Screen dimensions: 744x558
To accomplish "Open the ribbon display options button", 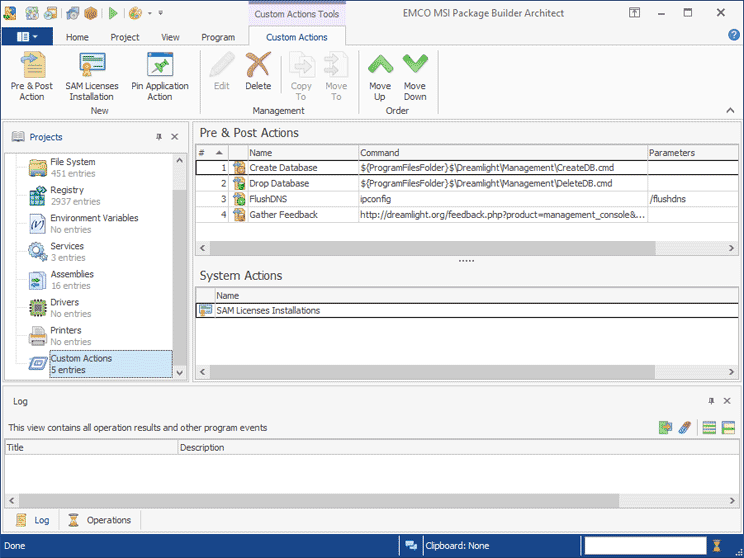I will [635, 13].
